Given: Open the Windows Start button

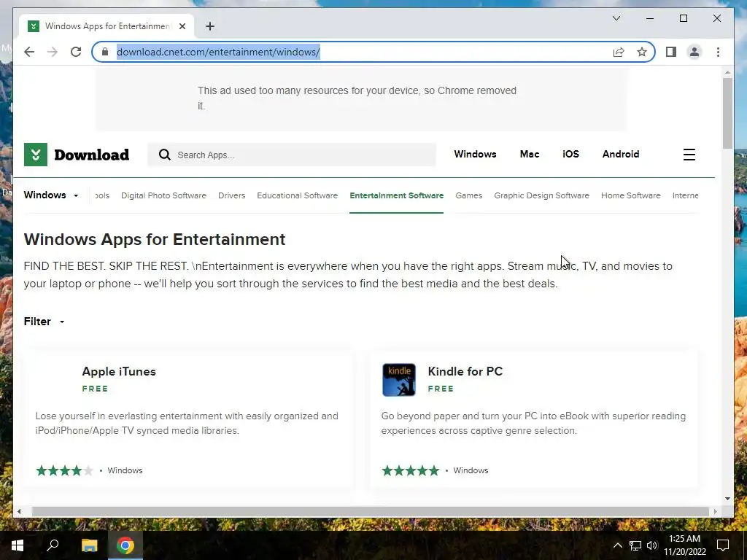Looking at the screenshot, I should tap(18, 545).
